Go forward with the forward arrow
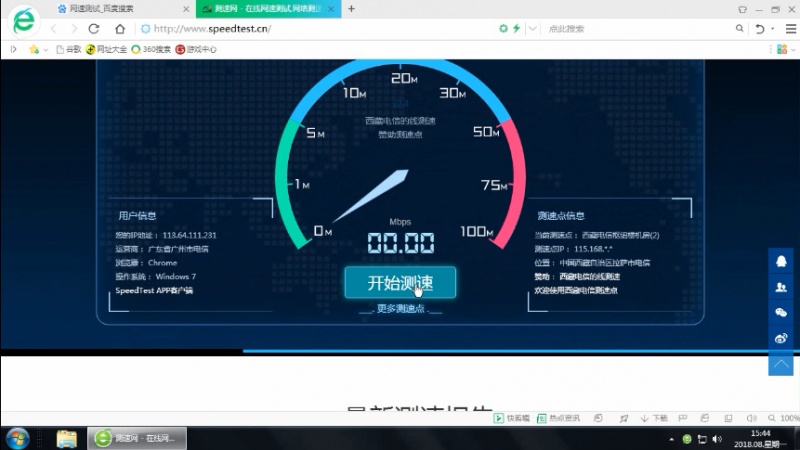The image size is (800, 450). tap(74, 29)
